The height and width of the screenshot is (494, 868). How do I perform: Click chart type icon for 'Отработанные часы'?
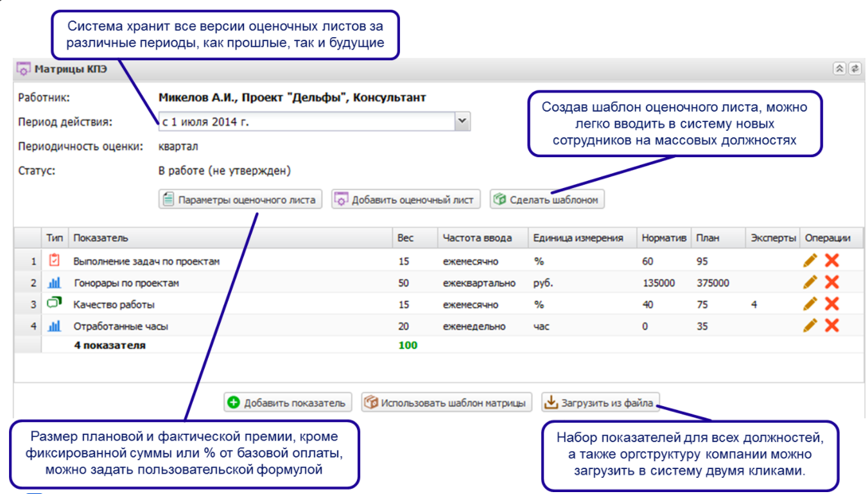(55, 326)
